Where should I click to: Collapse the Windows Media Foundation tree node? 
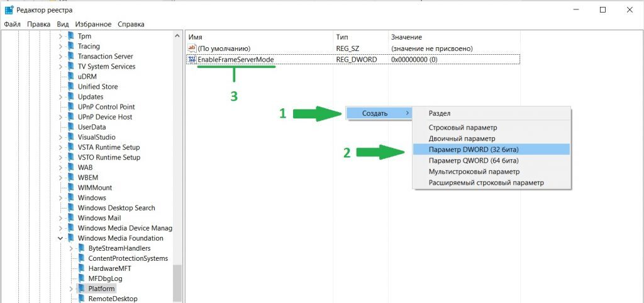[61, 238]
